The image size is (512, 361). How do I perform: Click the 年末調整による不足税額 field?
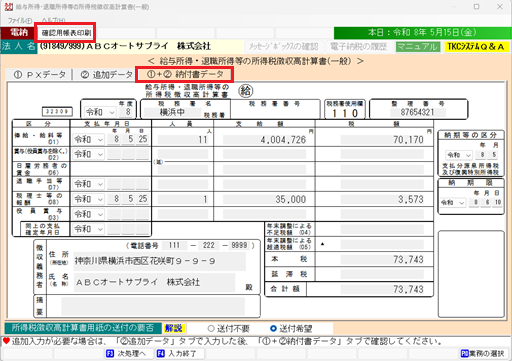[382, 229]
